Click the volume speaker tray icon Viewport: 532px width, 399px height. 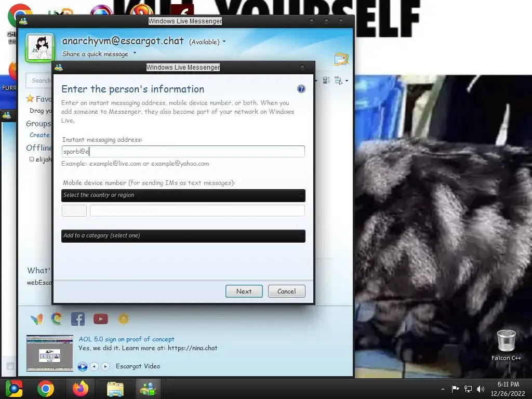(x=481, y=389)
